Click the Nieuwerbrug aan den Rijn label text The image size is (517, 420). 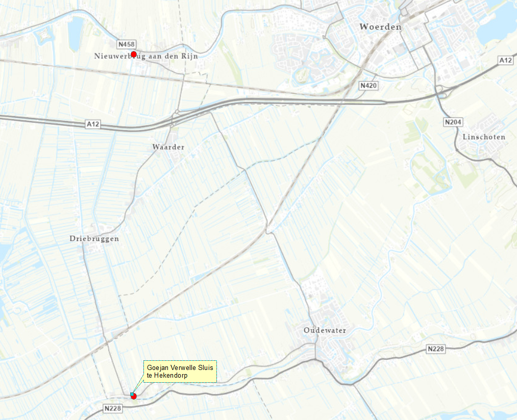click(146, 56)
